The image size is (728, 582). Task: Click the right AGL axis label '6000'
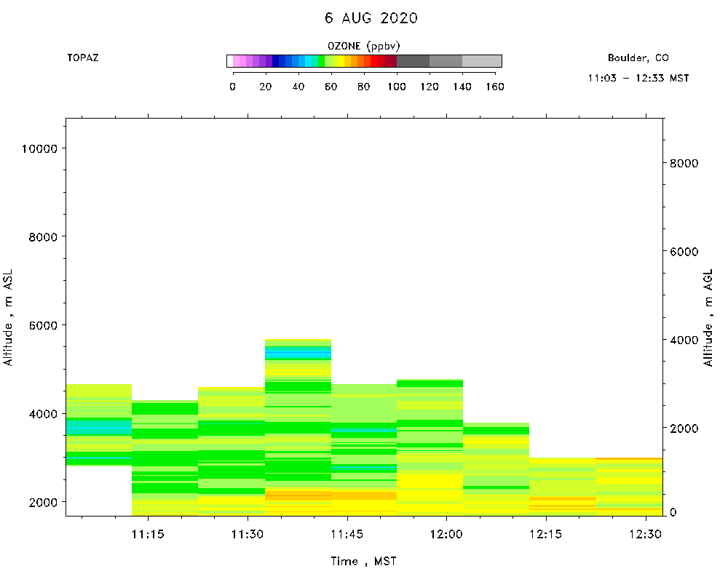684,252
